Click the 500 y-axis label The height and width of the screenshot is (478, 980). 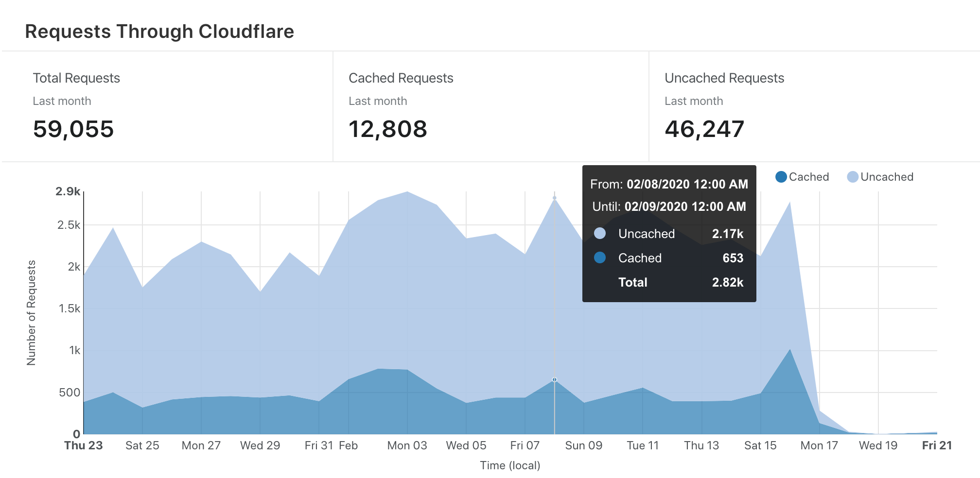[70, 393]
